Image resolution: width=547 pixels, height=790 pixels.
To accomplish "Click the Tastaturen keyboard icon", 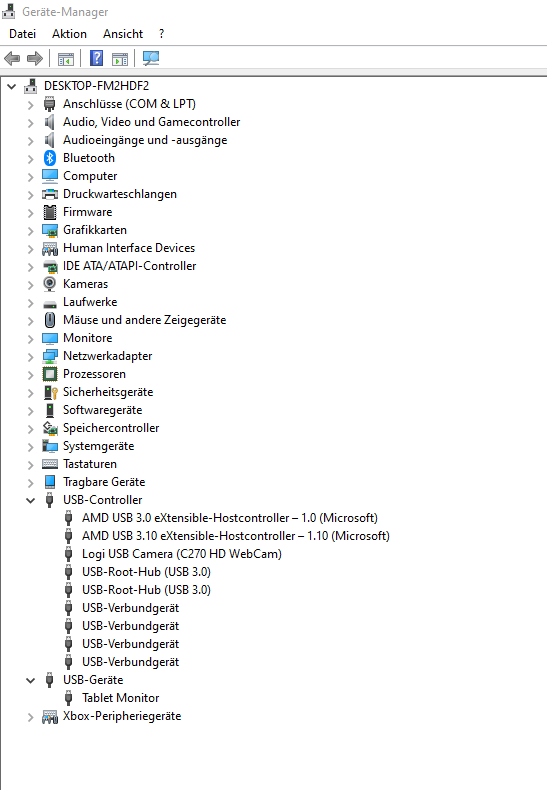I will (x=50, y=464).
